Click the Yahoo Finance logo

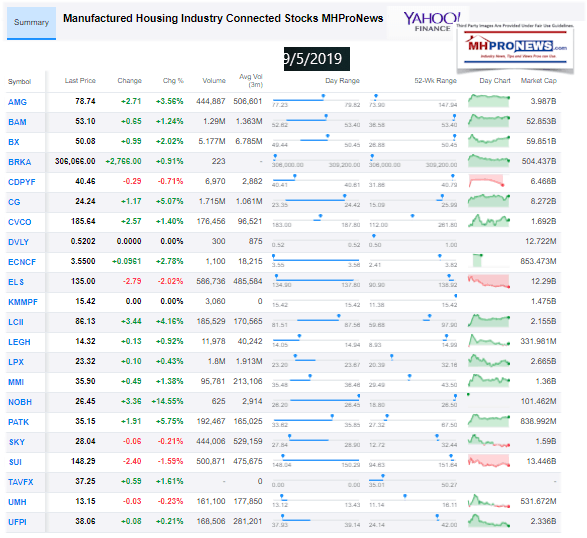click(x=432, y=22)
